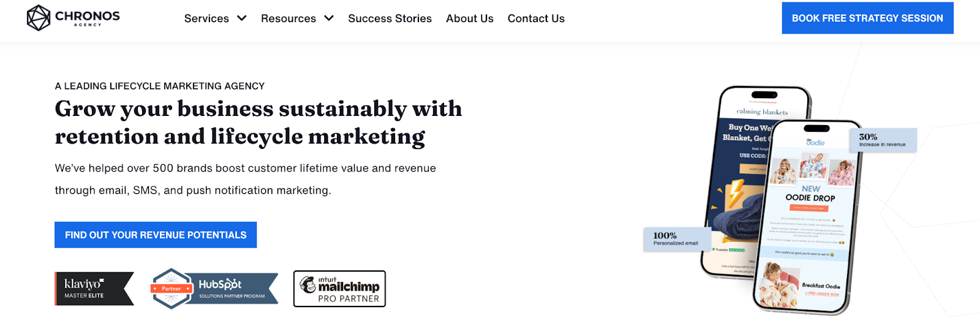The height and width of the screenshot is (336, 980).
Task: Click the Chronos Agency logo icon
Action: coord(39,18)
